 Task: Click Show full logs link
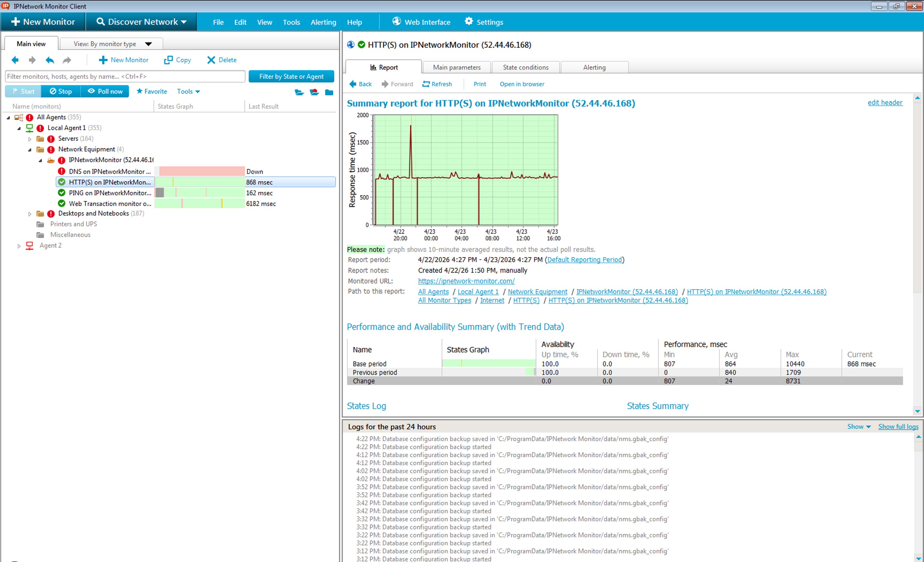point(898,426)
